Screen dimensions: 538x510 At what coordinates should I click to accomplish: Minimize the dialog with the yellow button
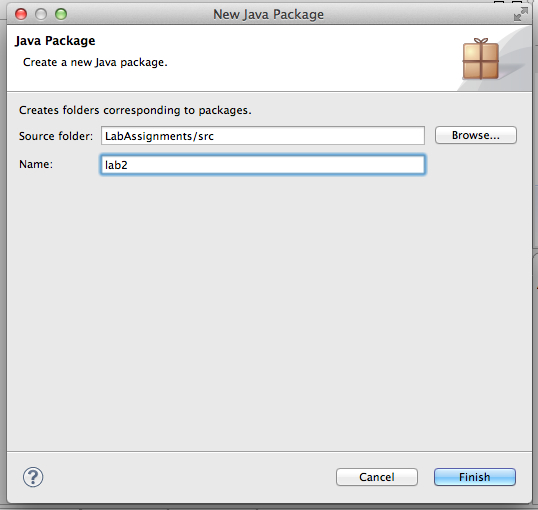coord(41,14)
